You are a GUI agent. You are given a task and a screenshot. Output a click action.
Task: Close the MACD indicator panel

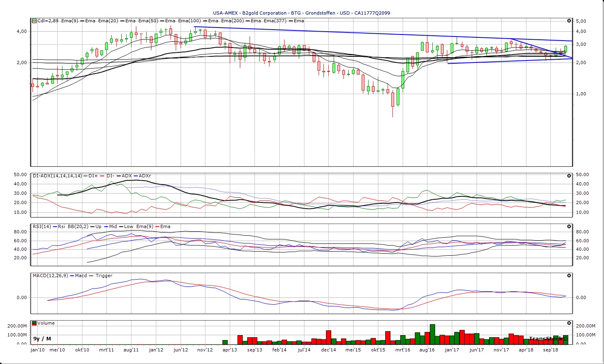pyautogui.click(x=569, y=276)
